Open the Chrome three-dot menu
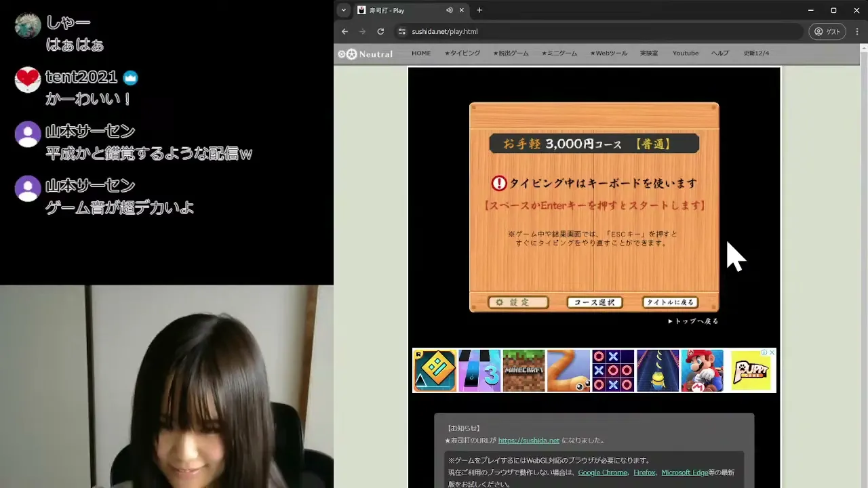The image size is (868, 488). coord(857,31)
